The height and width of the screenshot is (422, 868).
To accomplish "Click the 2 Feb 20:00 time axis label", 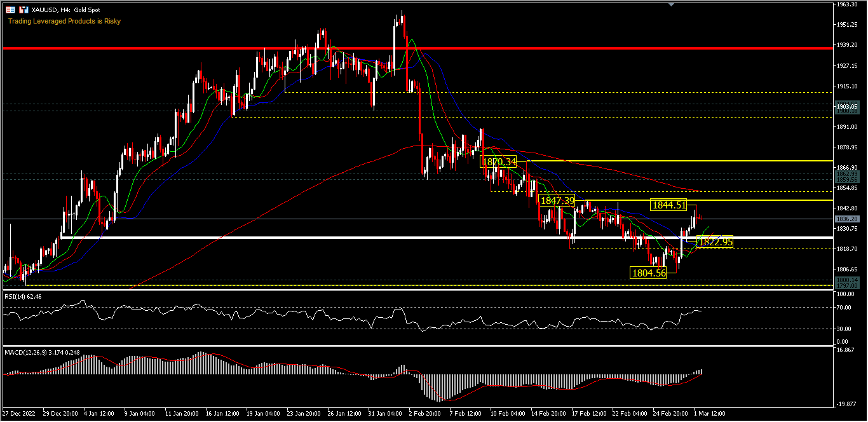I will (x=424, y=413).
